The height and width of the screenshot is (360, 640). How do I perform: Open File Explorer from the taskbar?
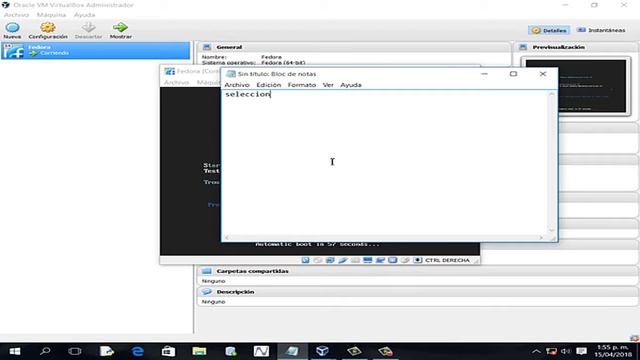pyautogui.click(x=199, y=351)
